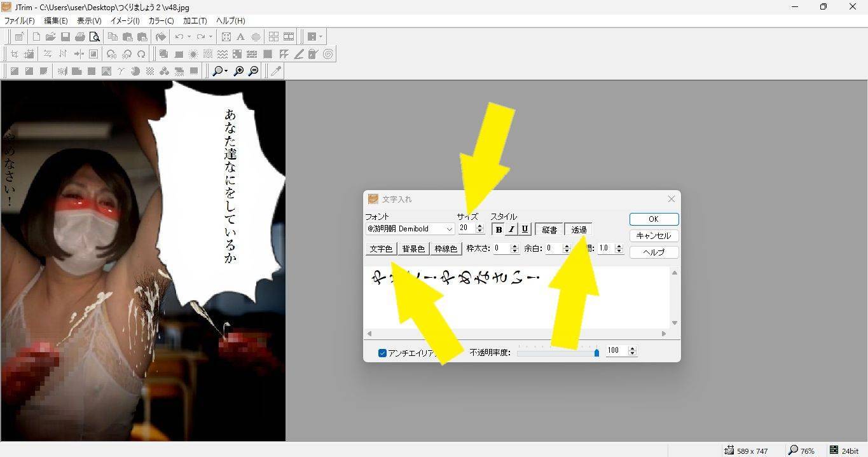Open the フォント font dropdown list

point(449,229)
